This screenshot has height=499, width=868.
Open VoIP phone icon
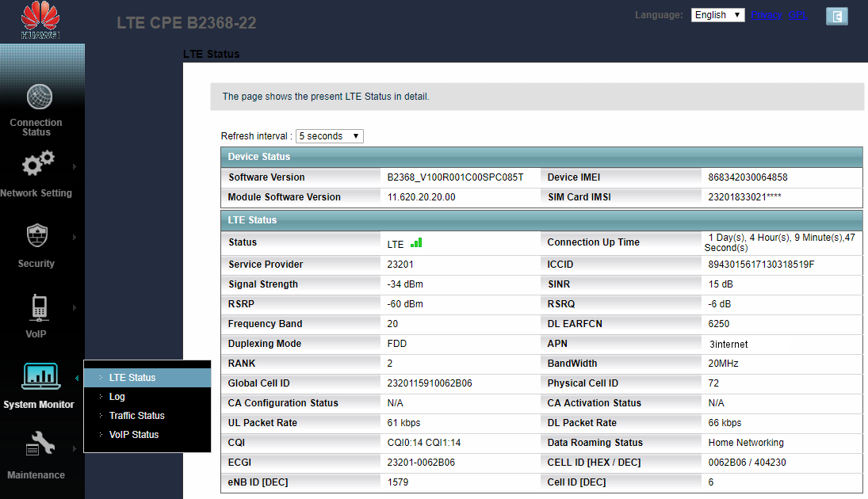(x=39, y=307)
